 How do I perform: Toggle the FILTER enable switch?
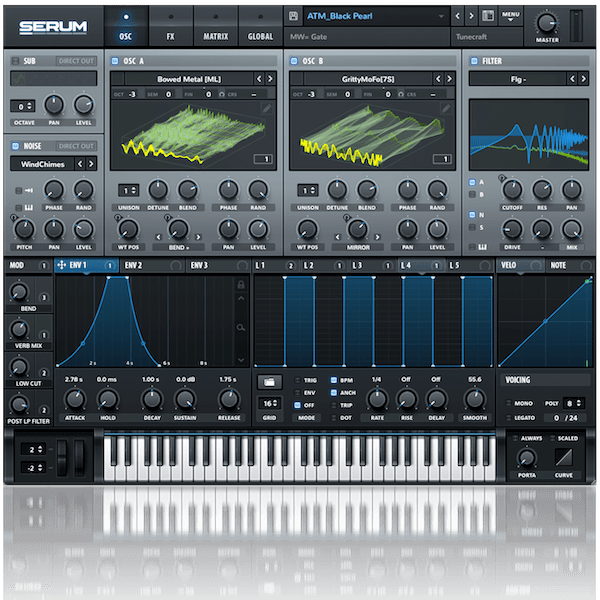pos(474,61)
